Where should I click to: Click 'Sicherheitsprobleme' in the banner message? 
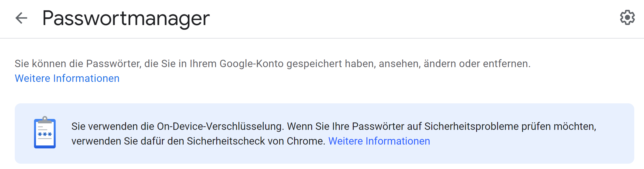[x=471, y=126]
